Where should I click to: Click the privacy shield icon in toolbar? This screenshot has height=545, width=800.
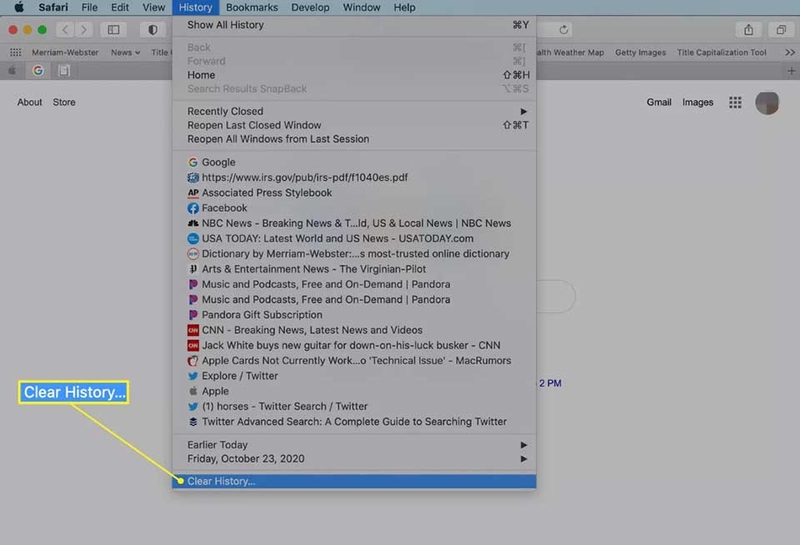coord(153,30)
